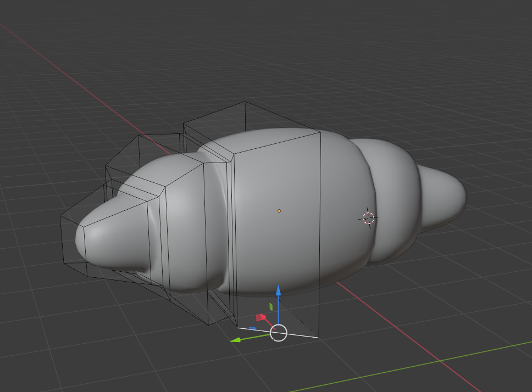Click the small green plane handle on gizmo
This screenshot has height=392, width=532.
click(x=271, y=306)
